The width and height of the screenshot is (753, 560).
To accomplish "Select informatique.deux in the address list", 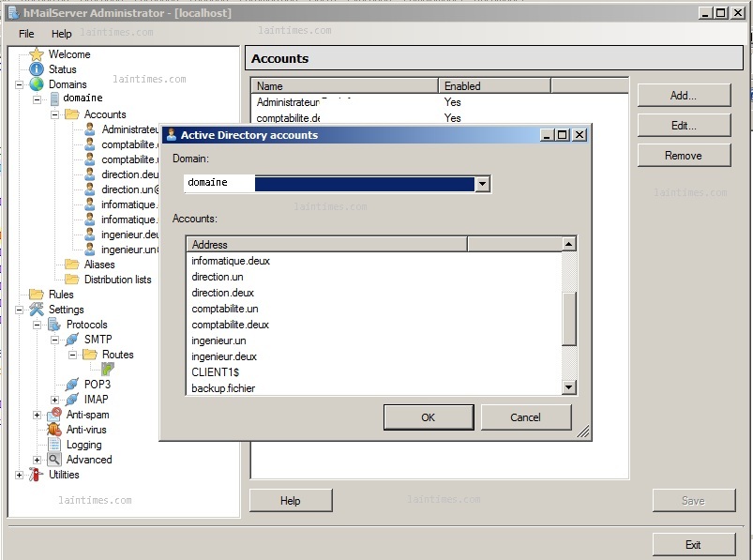I will click(x=231, y=261).
